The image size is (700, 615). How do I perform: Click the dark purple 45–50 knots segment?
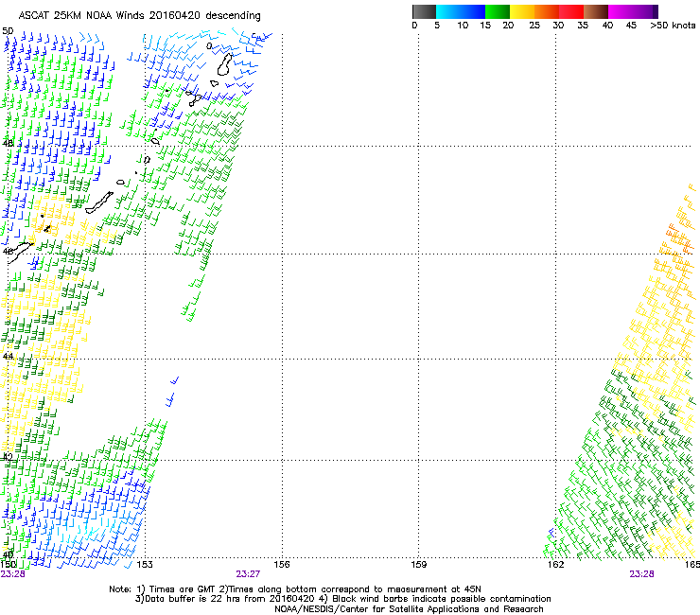point(645,11)
